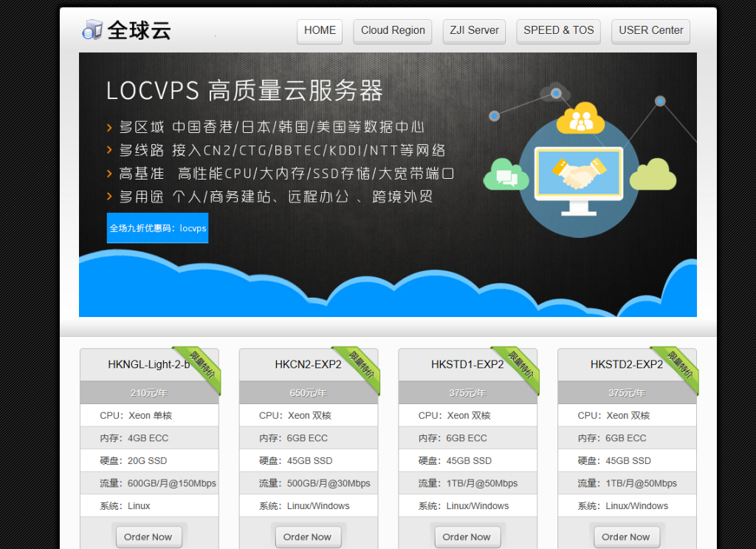This screenshot has width=756, height=549.
Task: Click the LOCVPS banner headline text
Action: point(244,91)
